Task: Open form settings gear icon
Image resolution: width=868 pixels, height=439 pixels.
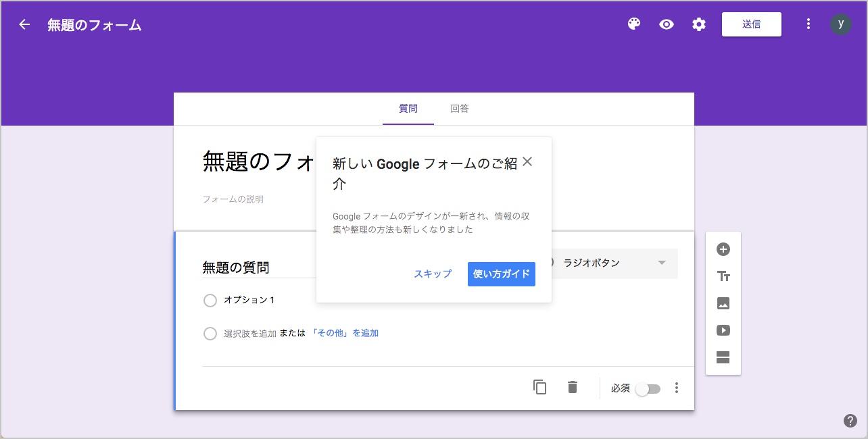Action: (x=699, y=24)
